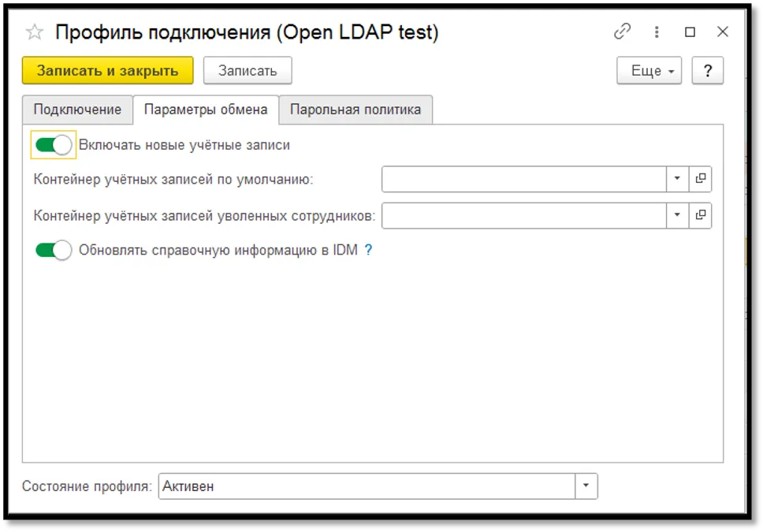
Task: Expand dismissed employees container dropdown arrow
Action: [676, 214]
